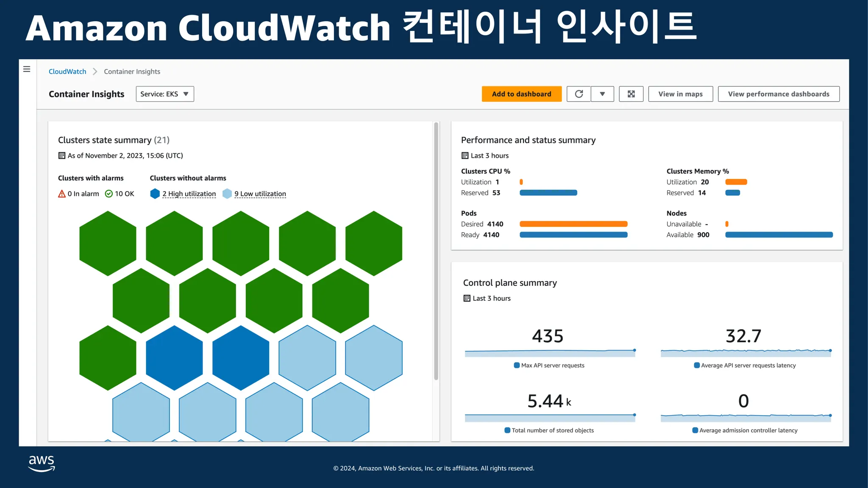868x488 pixels.
Task: Click View performance dashboards button
Action: coord(778,94)
